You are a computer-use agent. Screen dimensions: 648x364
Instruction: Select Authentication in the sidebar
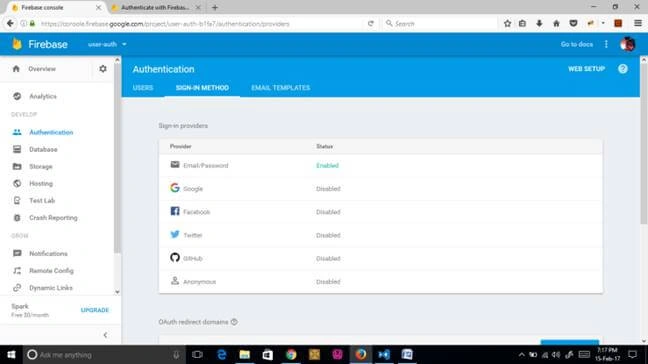pyautogui.click(x=51, y=132)
